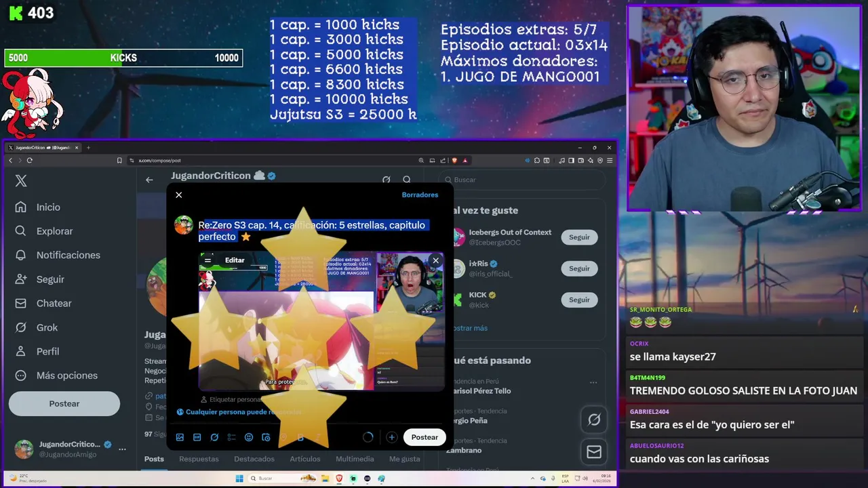The height and width of the screenshot is (488, 868).
Task: Click the Grok enhance icon in composer
Action: (214, 437)
